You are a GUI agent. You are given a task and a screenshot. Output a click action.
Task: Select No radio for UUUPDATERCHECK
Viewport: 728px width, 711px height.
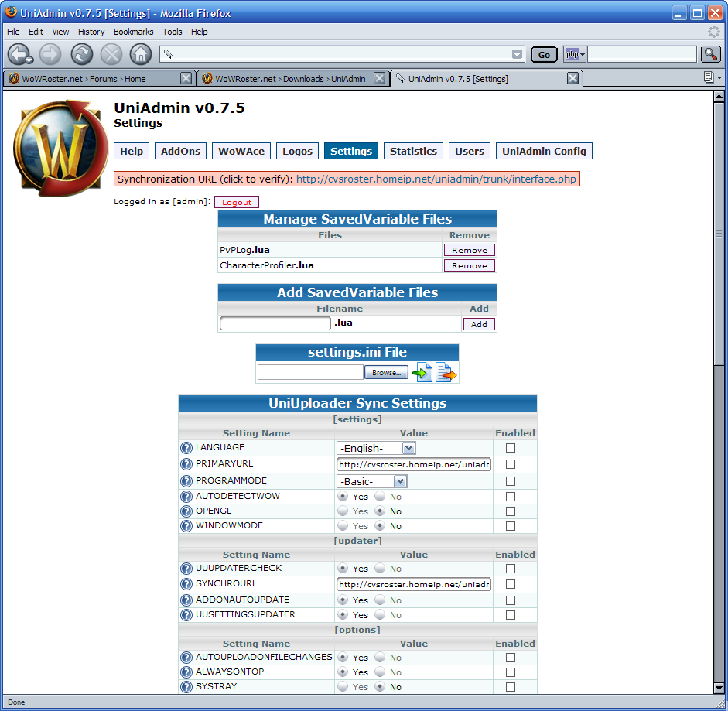pyautogui.click(x=380, y=568)
